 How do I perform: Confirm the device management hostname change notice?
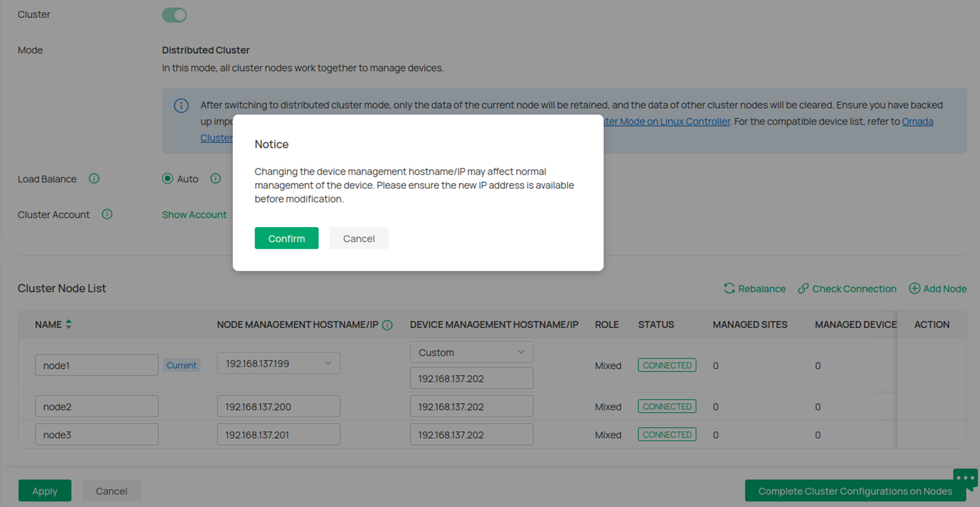click(286, 238)
